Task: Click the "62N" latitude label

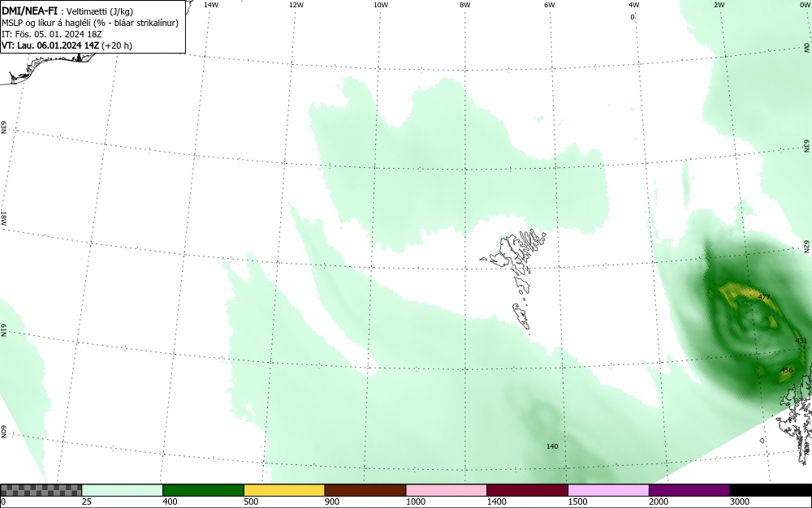Action: [807, 246]
